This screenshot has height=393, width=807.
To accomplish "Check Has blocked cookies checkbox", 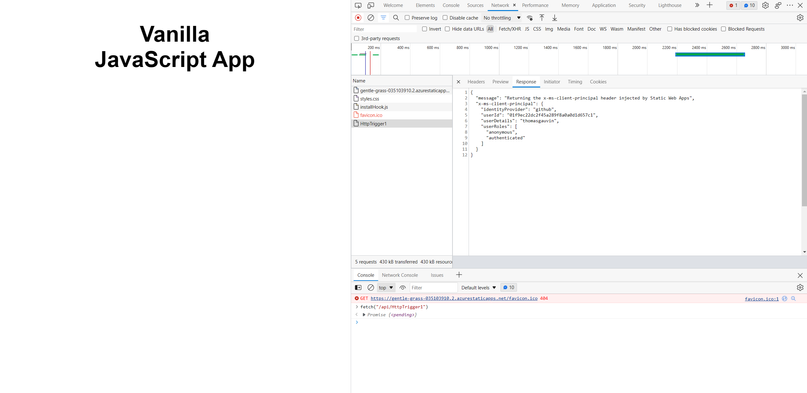I will (670, 29).
